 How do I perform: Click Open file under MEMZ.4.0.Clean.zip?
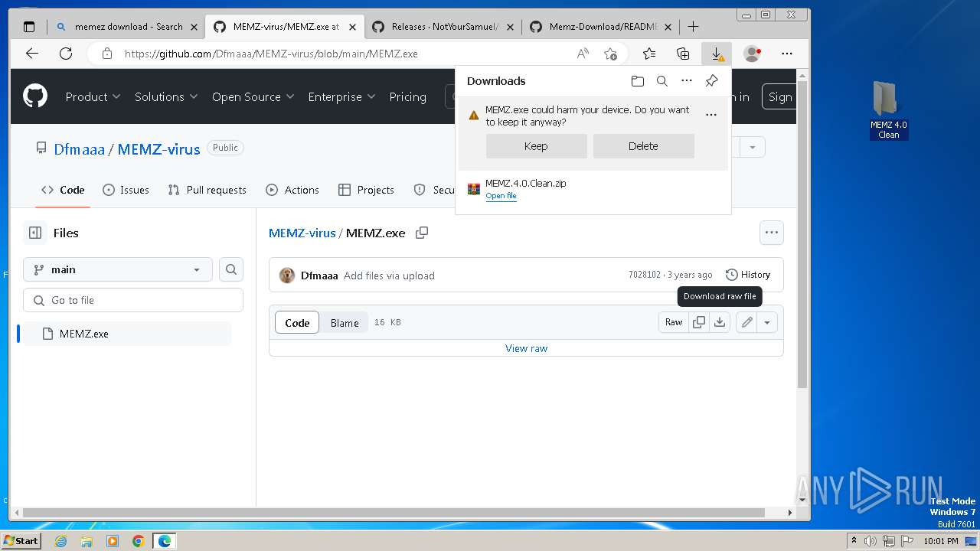pyautogui.click(x=501, y=196)
